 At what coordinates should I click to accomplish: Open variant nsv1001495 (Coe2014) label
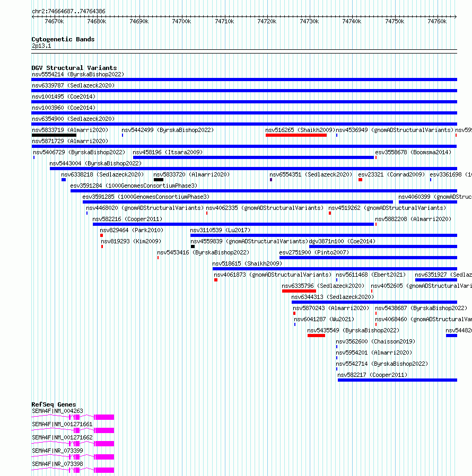(64, 96)
